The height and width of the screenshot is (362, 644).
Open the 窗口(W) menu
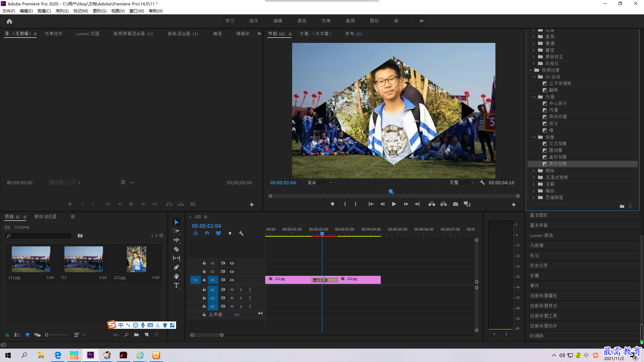pyautogui.click(x=137, y=11)
